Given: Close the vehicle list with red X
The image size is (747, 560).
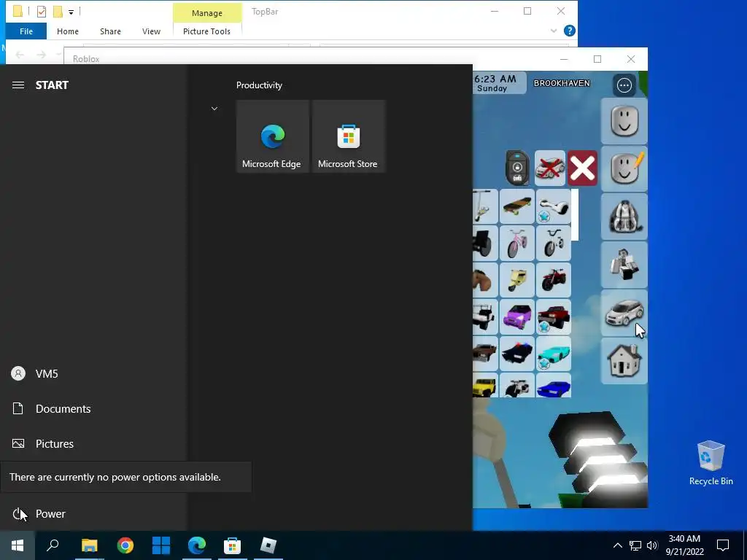Looking at the screenshot, I should tap(582, 168).
